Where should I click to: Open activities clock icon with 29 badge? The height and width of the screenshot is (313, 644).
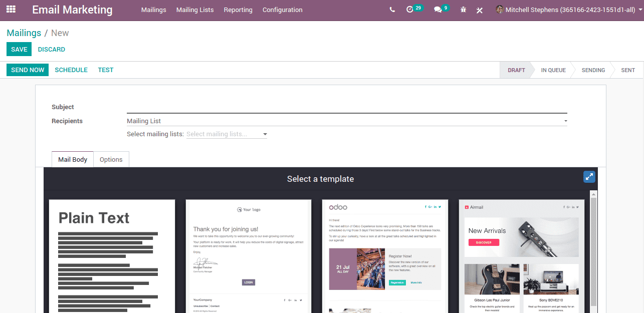pos(410,10)
